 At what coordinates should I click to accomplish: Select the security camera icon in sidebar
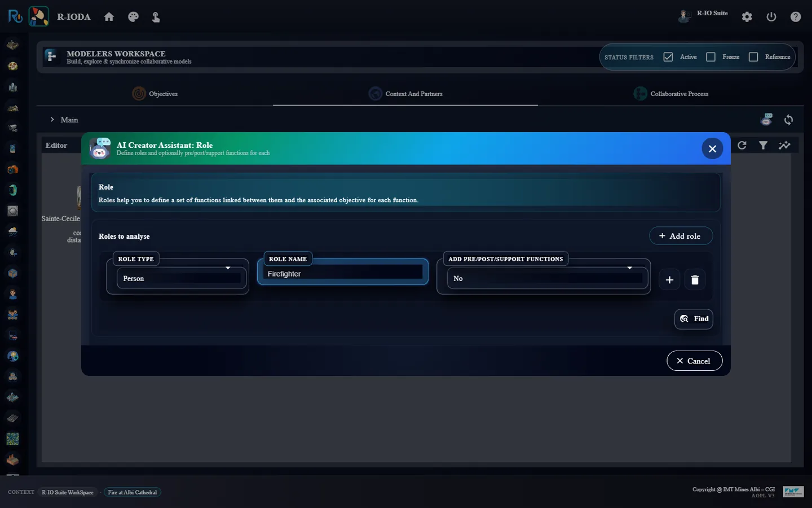(12, 128)
